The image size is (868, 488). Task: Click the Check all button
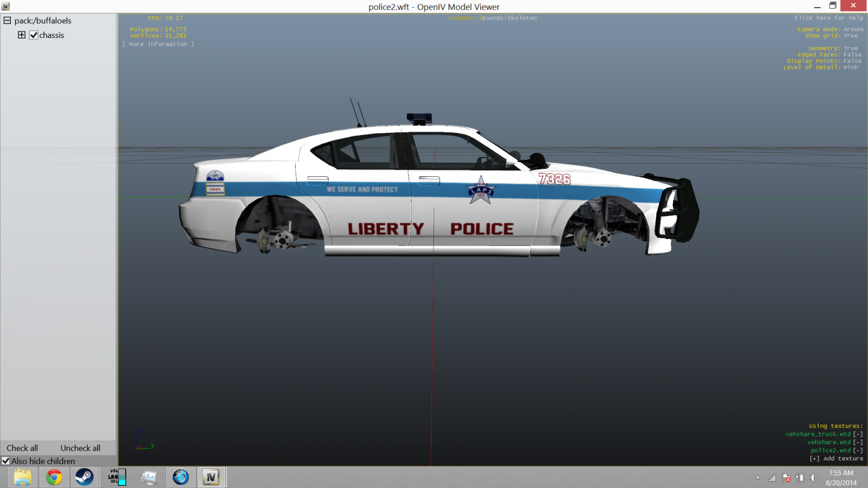coord(22,448)
